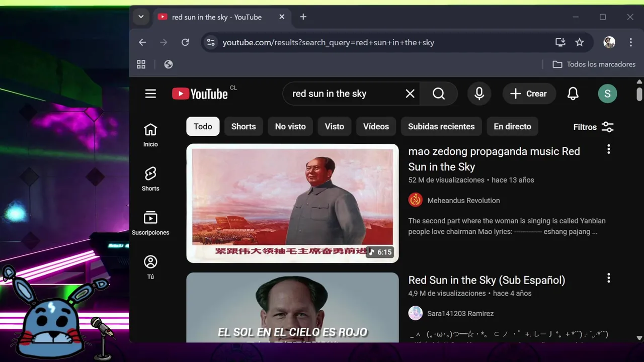Open the notifications bell
The width and height of the screenshot is (644, 362).
pos(573,94)
